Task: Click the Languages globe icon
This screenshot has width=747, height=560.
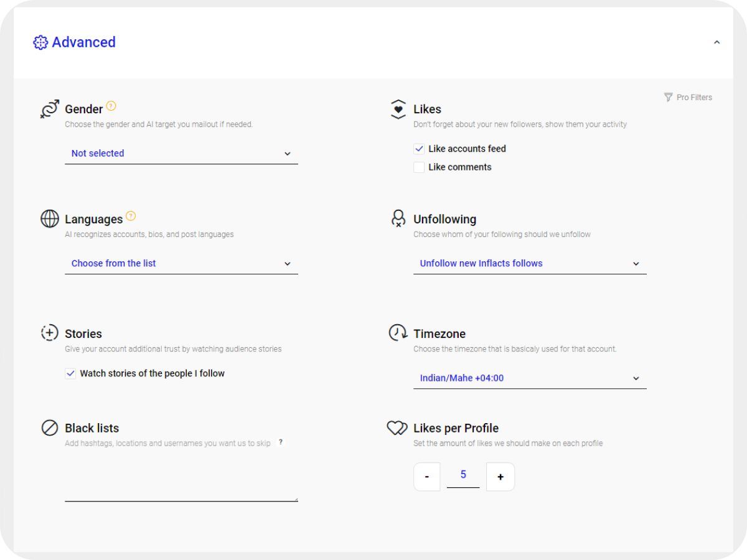Action: 50,218
